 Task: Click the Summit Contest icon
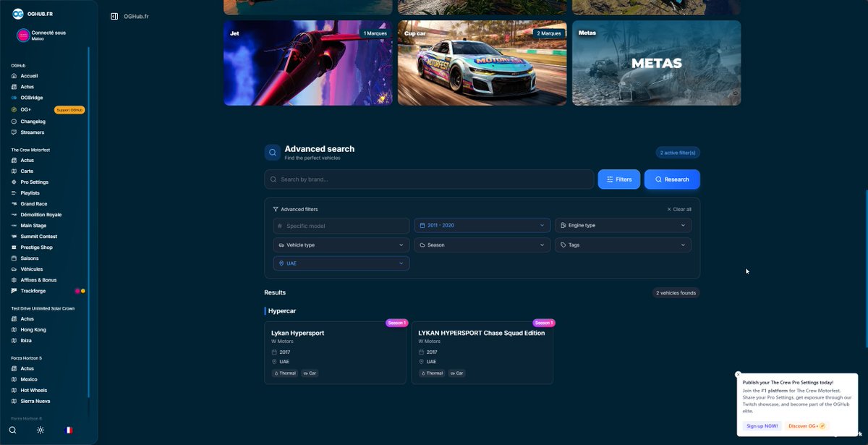pyautogui.click(x=14, y=237)
